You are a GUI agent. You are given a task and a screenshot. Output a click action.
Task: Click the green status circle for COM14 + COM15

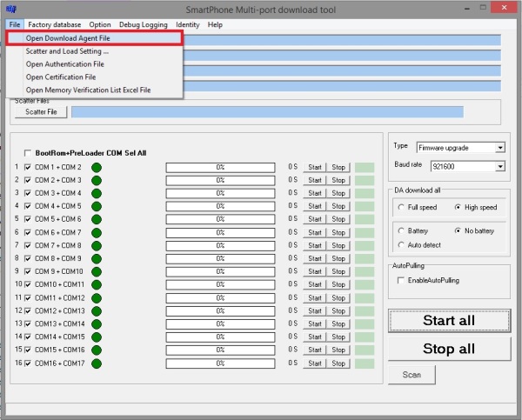(97, 337)
